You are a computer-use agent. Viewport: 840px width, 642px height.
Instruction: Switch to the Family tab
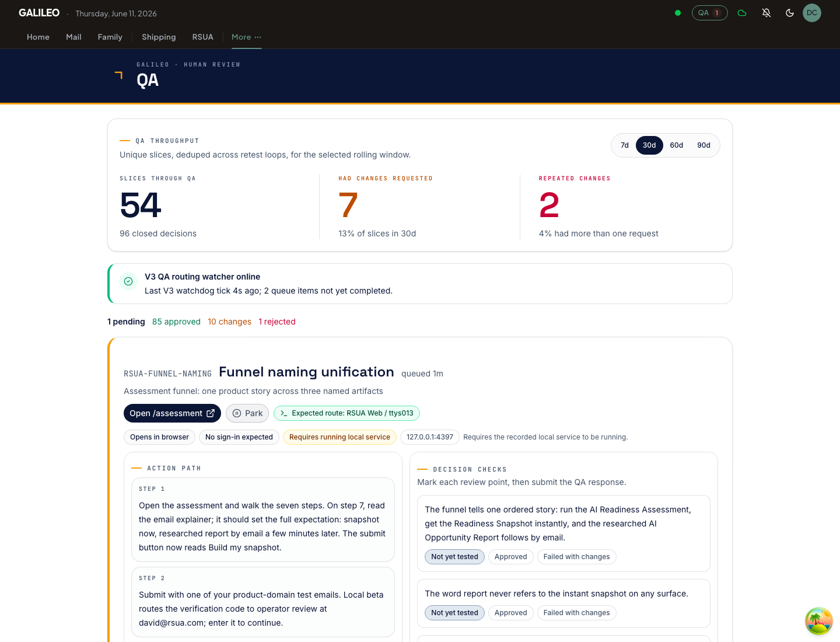pyautogui.click(x=110, y=37)
